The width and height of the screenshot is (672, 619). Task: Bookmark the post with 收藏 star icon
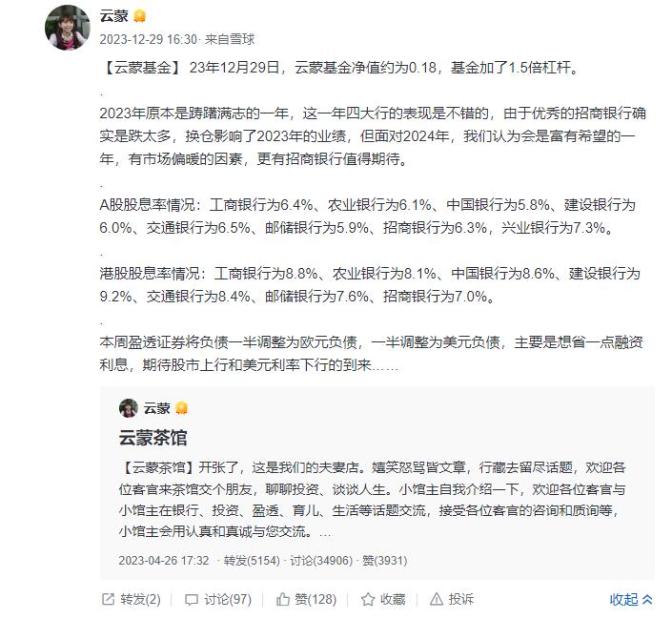pos(369,599)
